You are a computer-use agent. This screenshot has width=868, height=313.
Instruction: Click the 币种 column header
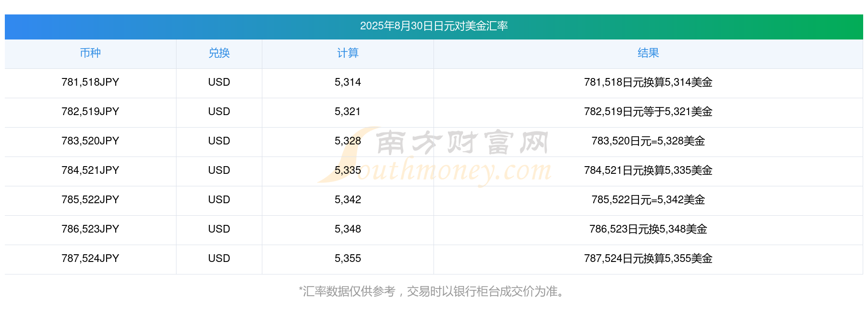coord(90,53)
